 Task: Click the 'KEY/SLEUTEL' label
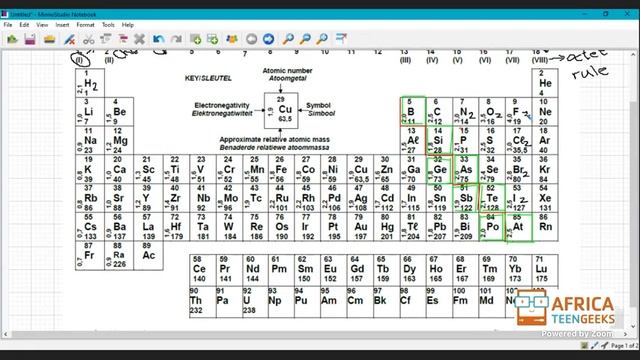(x=208, y=78)
